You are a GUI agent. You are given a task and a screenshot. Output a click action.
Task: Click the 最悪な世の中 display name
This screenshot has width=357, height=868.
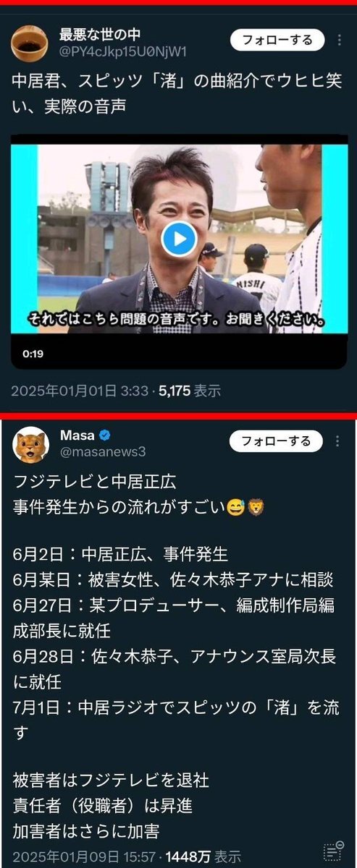click(99, 33)
